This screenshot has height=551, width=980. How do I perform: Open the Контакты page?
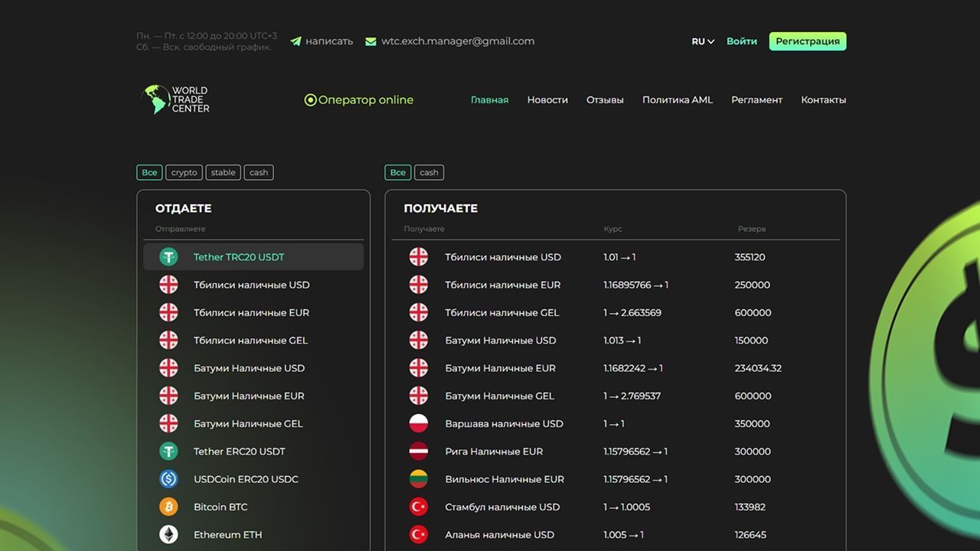click(823, 99)
